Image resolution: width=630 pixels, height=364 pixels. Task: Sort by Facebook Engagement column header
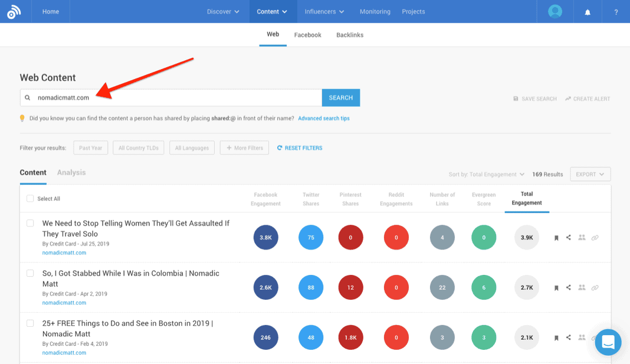tap(265, 199)
